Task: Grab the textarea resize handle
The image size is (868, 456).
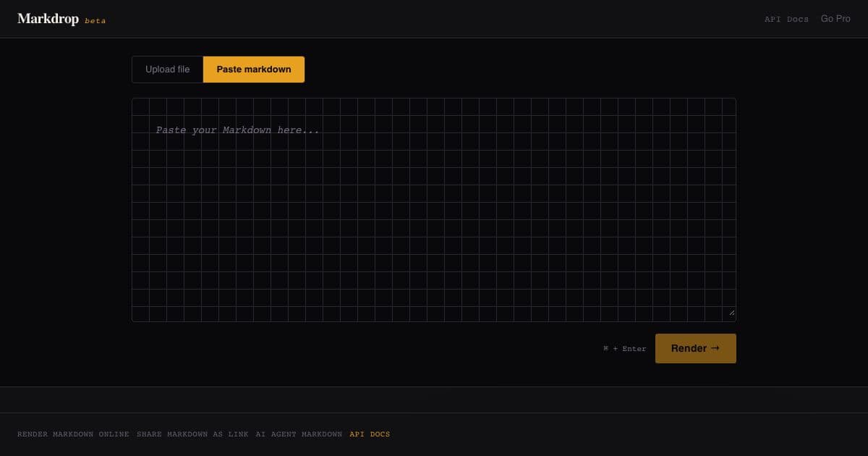Action: pyautogui.click(x=731, y=313)
